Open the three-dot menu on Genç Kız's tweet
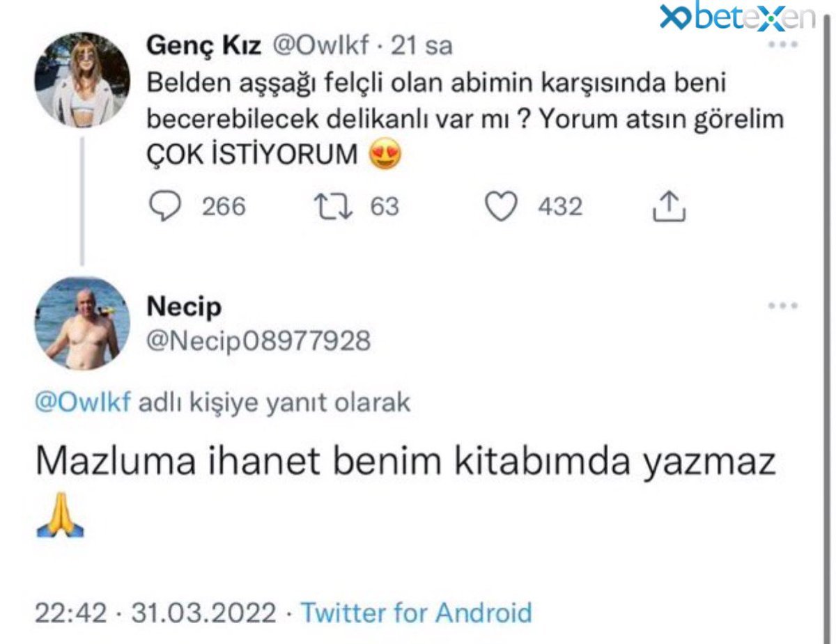The width and height of the screenshot is (836, 644). point(782,46)
